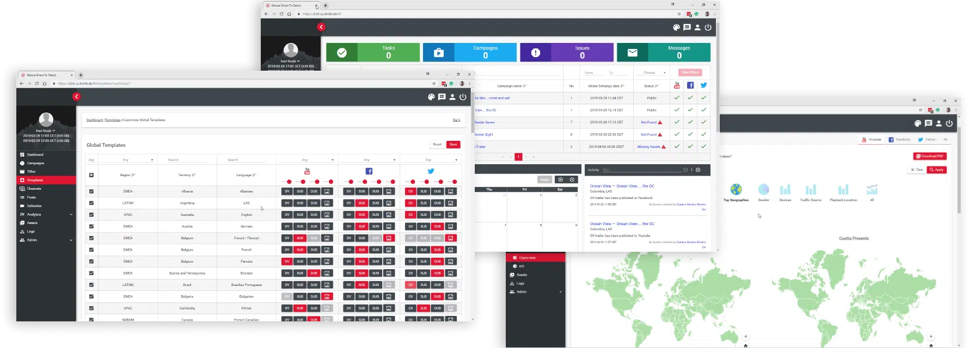Open Campaigns in the Templates window sidebar
The width and height of the screenshot is (980, 348).
pyautogui.click(x=35, y=163)
